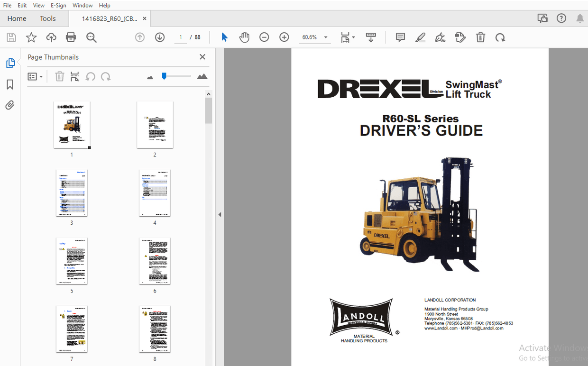
Task: Zoom out using the minus icon
Action: [264, 37]
